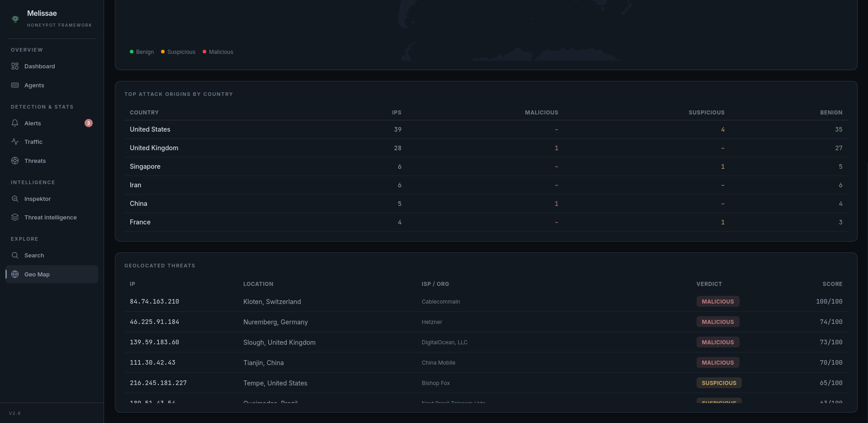868x423 pixels.
Task: Click the Dashboard grid icon
Action: tap(15, 66)
